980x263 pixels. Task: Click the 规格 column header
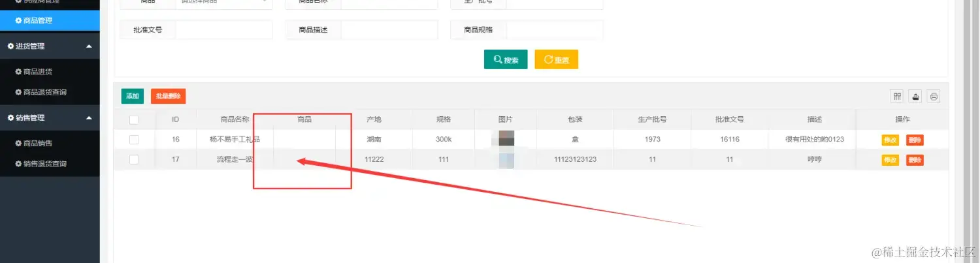pyautogui.click(x=444, y=119)
